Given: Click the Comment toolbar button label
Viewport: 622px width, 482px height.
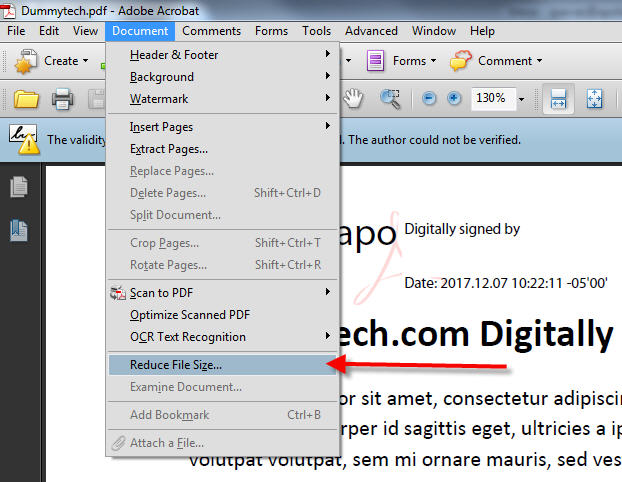Looking at the screenshot, I should (x=505, y=61).
